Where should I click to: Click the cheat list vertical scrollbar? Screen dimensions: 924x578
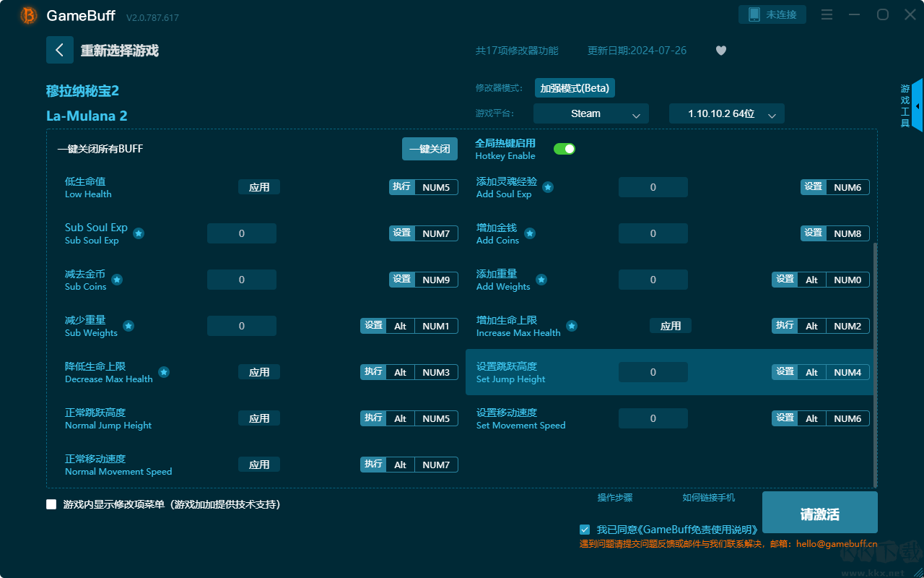click(876, 366)
